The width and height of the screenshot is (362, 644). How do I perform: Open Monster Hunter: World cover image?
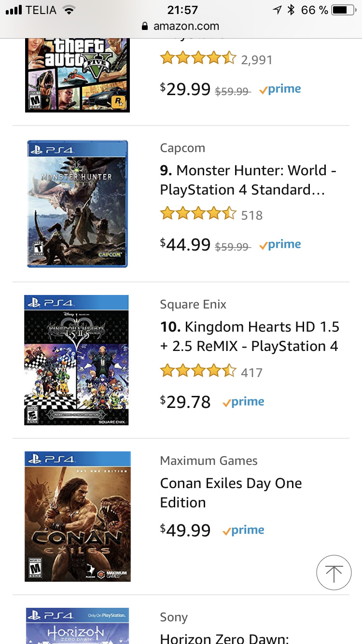[x=77, y=204]
